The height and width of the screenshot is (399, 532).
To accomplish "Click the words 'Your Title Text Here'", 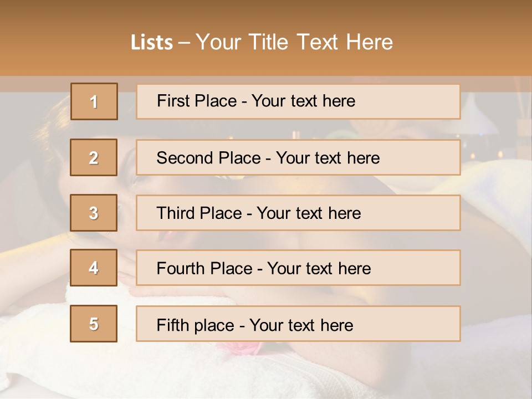I will [294, 42].
